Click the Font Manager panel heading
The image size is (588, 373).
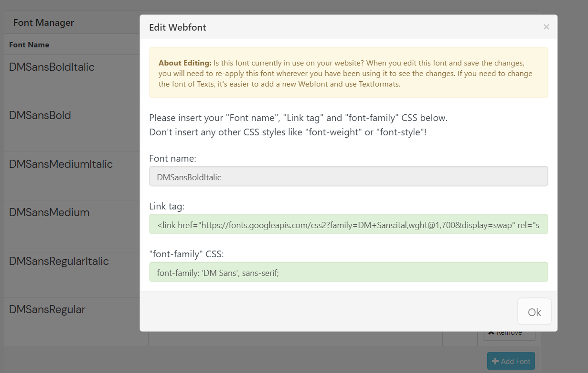pyautogui.click(x=43, y=22)
